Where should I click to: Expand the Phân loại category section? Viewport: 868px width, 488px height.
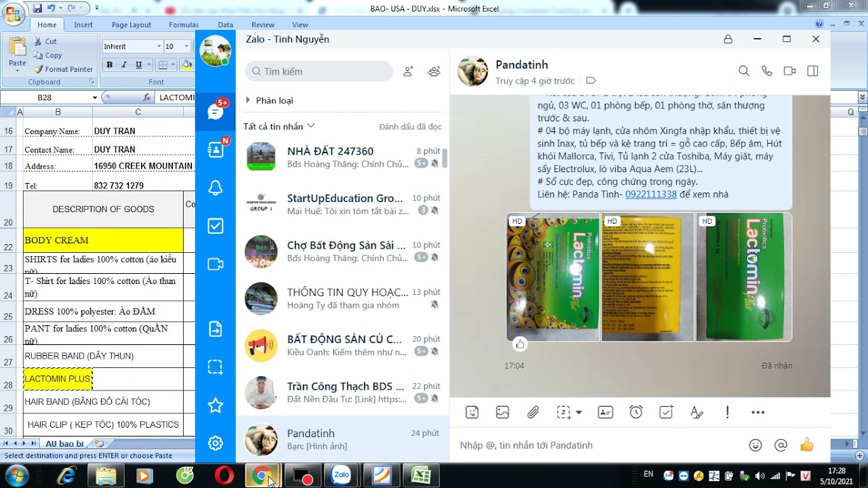tap(270, 100)
